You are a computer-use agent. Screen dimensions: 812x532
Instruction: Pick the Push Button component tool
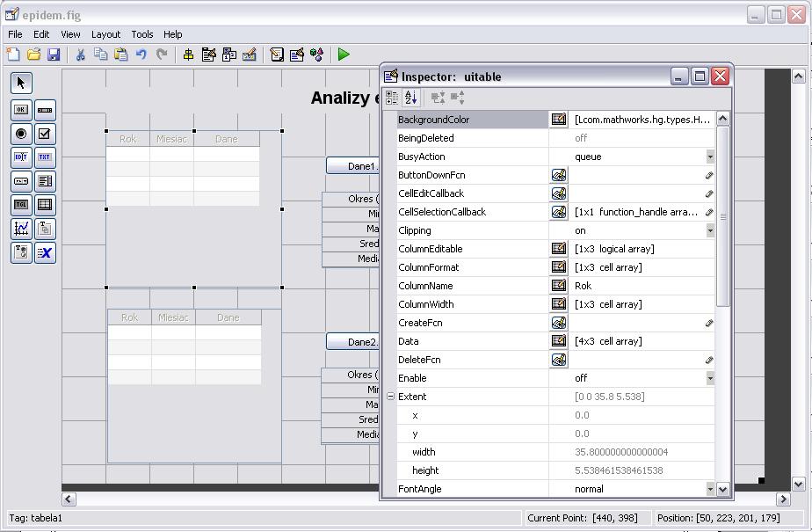coord(21,110)
